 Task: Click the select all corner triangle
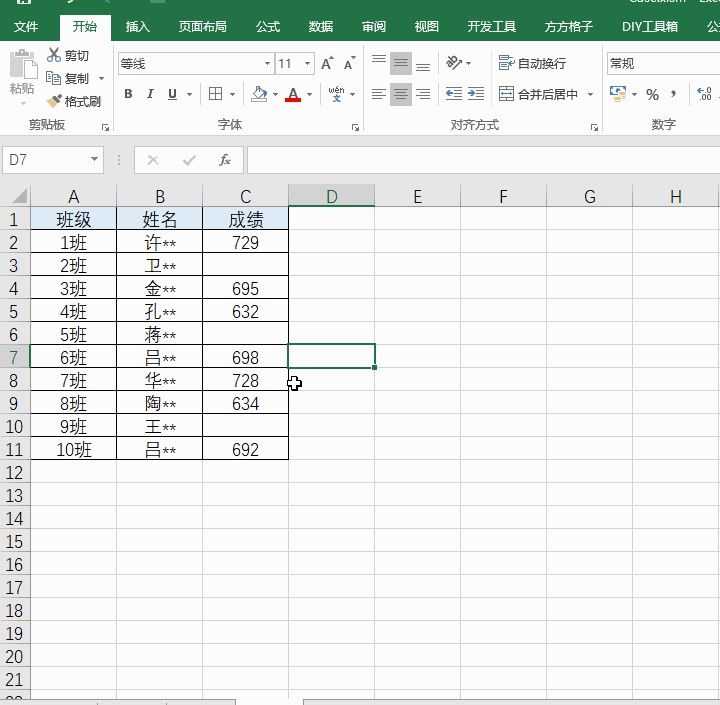(18, 196)
